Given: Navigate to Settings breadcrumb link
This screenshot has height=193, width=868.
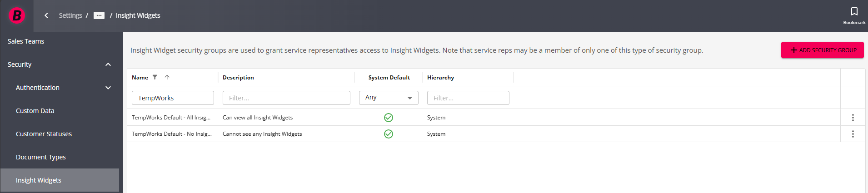Looking at the screenshot, I should (70, 15).
